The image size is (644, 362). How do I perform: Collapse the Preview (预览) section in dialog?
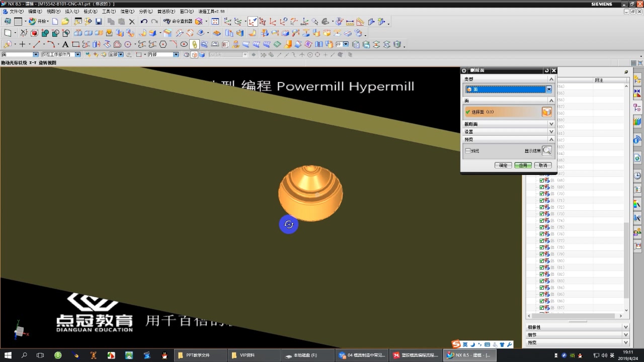551,139
